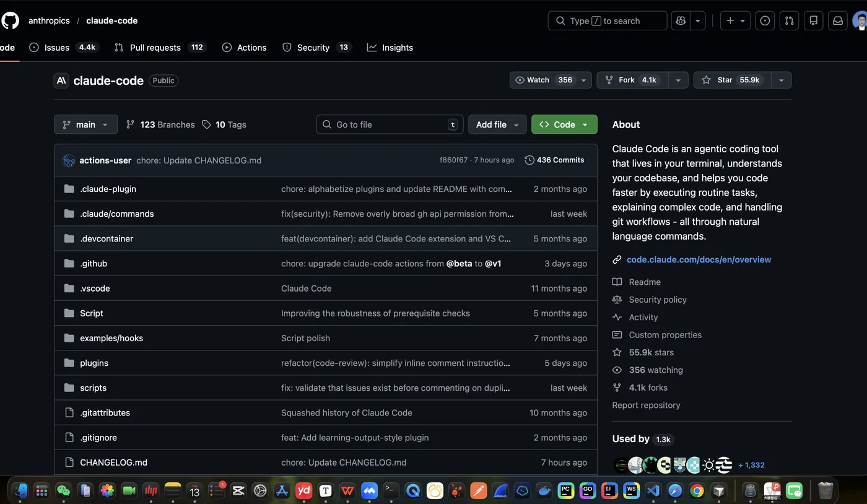Open the .github folder
The width and height of the screenshot is (867, 504).
[x=94, y=264]
